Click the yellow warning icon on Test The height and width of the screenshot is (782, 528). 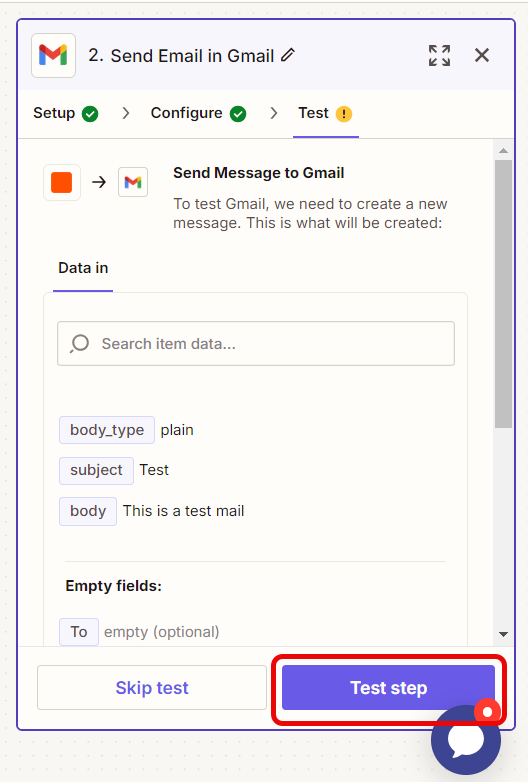(344, 114)
